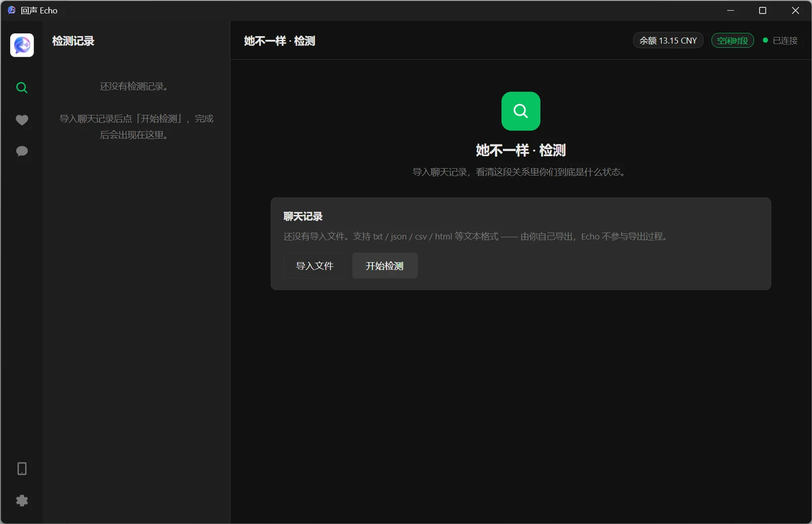Screen dimensions: 812x524
Task: Click the 检测记录 panel heading
Action: click(x=73, y=41)
